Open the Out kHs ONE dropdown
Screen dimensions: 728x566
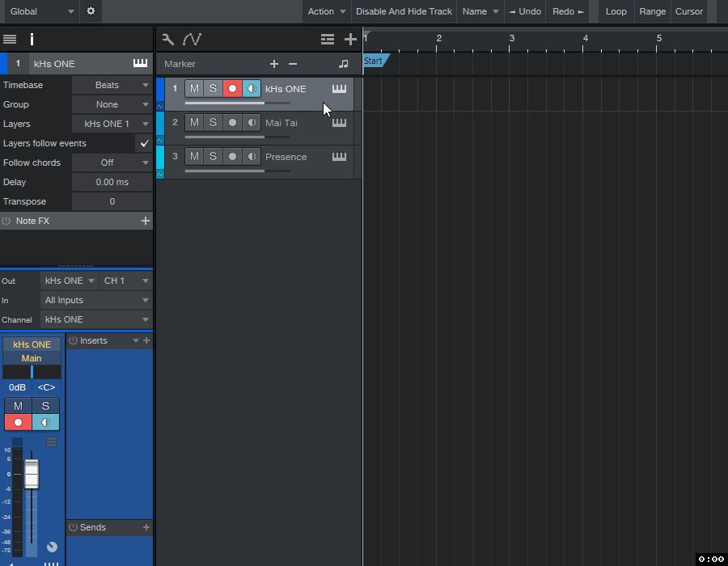click(x=69, y=281)
